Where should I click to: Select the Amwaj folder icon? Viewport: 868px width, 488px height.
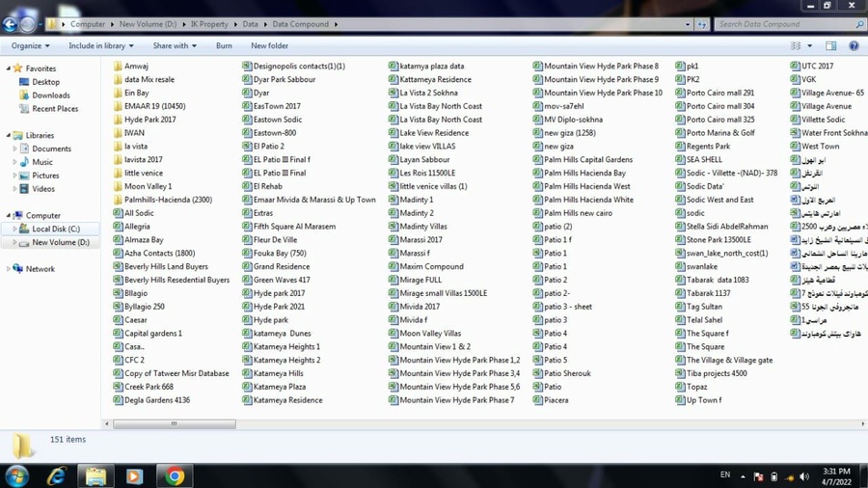(x=118, y=66)
